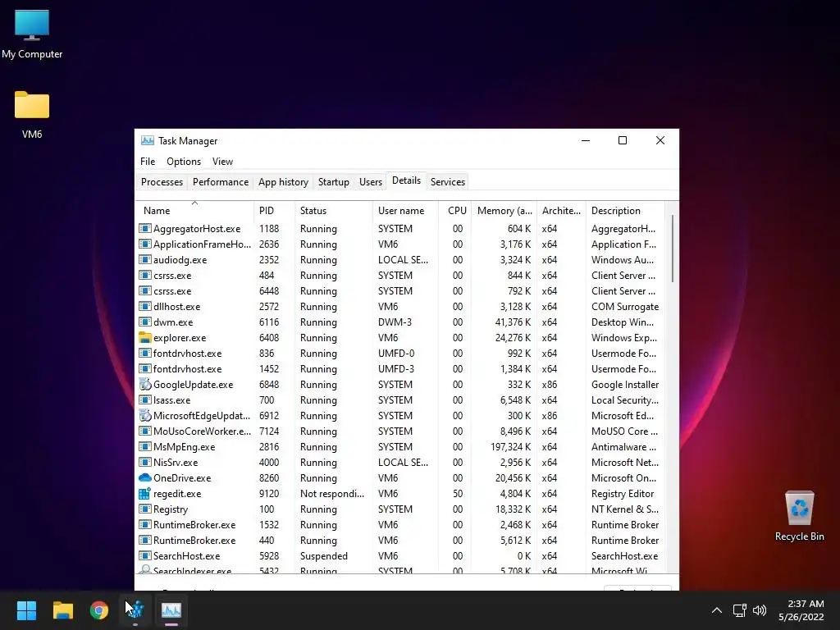Screen dimensions: 840x630
Task: Sort by the Name column header
Action: tap(194, 211)
